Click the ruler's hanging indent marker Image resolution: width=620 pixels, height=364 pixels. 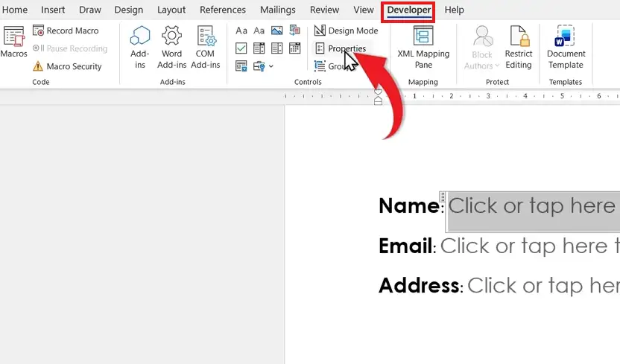378,100
